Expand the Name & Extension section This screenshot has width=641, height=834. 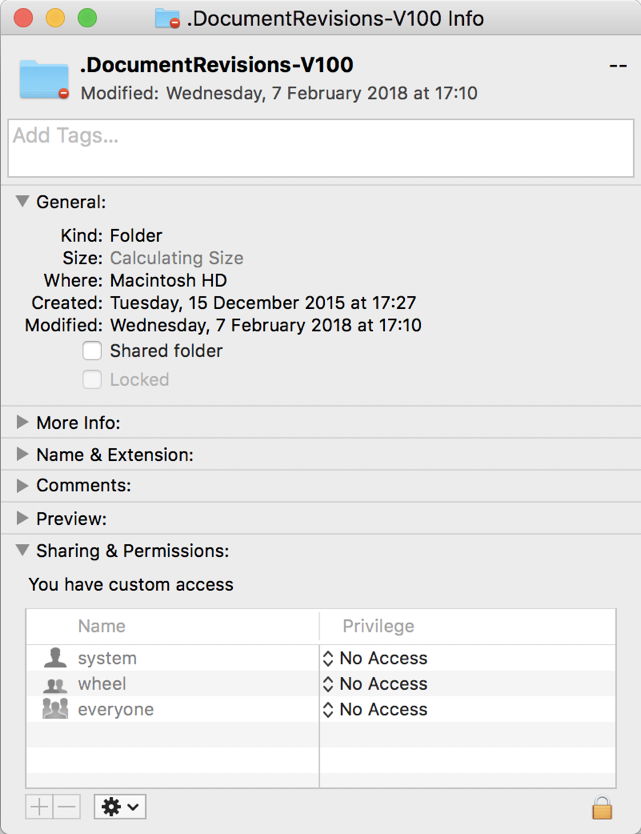pos(23,455)
